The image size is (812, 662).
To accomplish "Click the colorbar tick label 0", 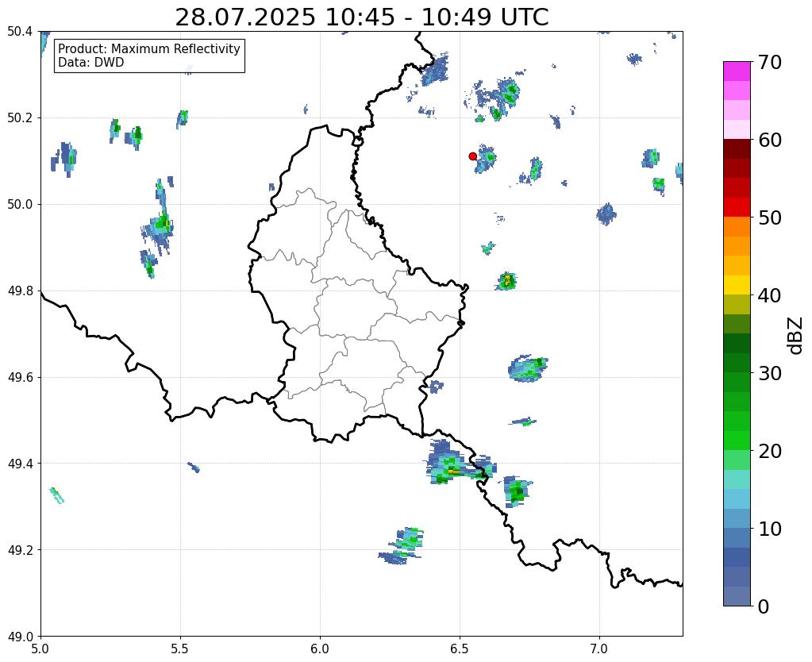I will pyautogui.click(x=764, y=606).
